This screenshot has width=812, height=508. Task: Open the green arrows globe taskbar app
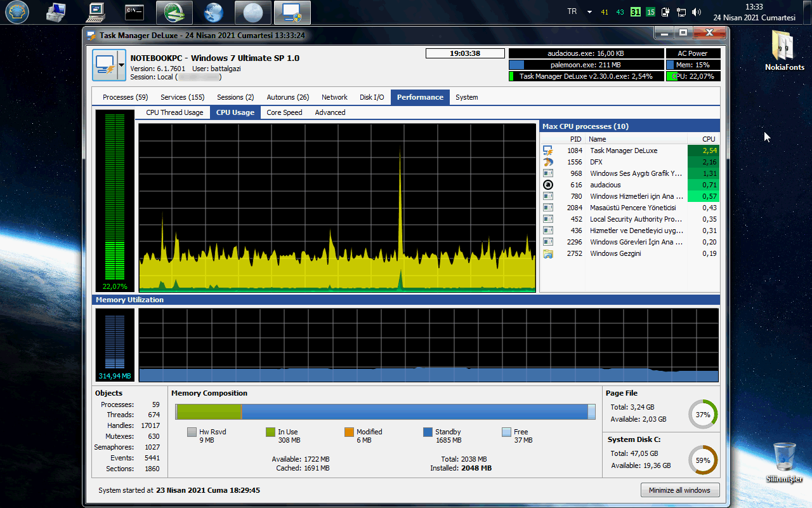[x=174, y=12]
